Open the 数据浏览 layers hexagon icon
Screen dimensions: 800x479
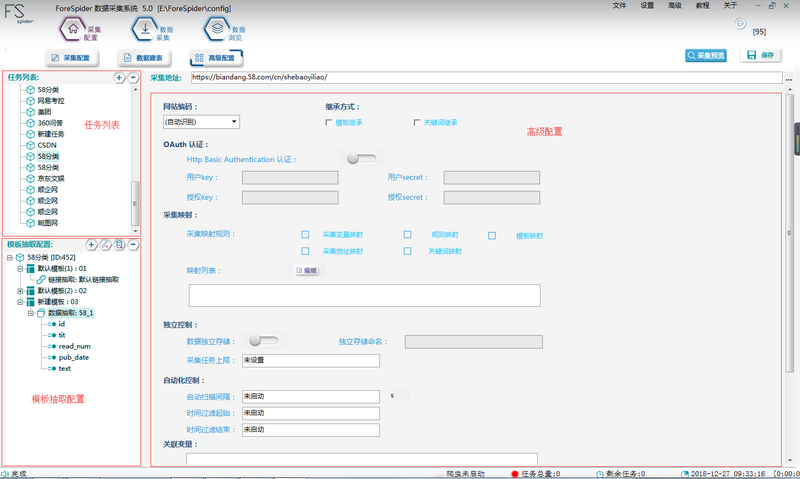[217, 29]
